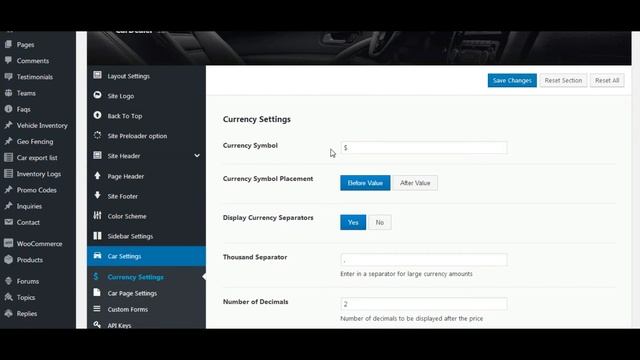Click the Contact envelope icon
Screen dimensions: 640x360
(x=8, y=222)
